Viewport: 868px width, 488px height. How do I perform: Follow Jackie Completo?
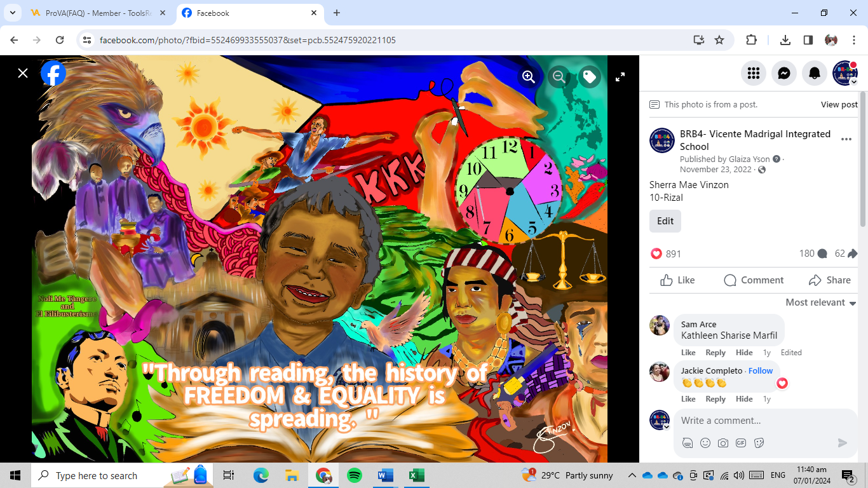tap(760, 370)
